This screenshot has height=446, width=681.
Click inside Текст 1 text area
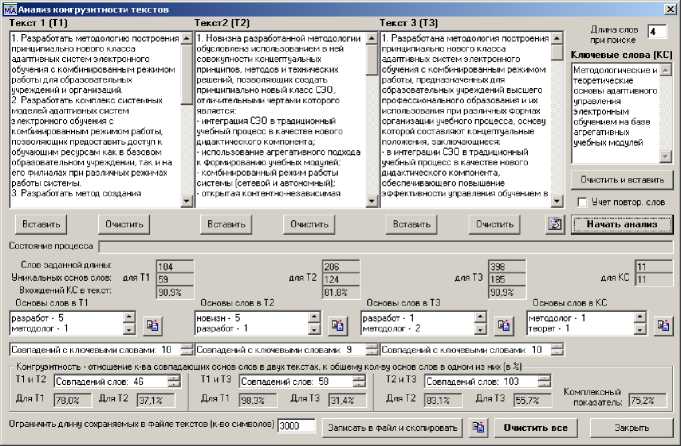pyautogui.click(x=95, y=119)
